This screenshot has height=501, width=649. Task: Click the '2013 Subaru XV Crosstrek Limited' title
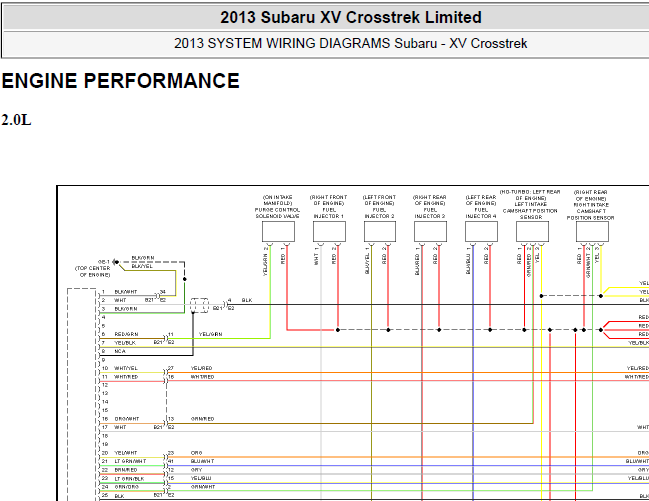(x=351, y=18)
